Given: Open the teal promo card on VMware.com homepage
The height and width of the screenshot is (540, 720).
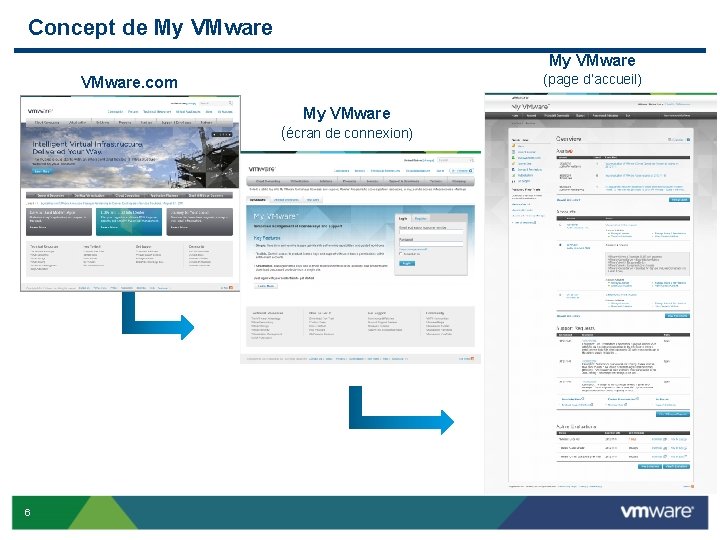Looking at the screenshot, I should [129, 222].
